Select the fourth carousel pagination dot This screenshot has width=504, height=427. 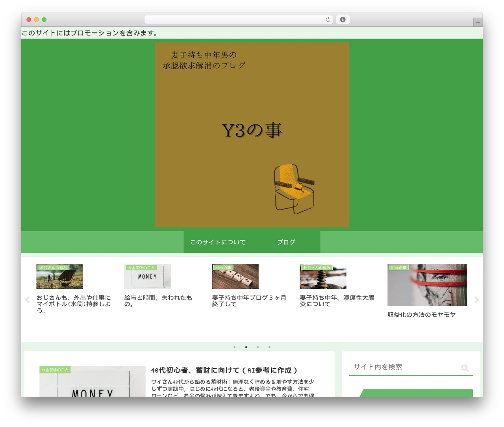click(269, 347)
